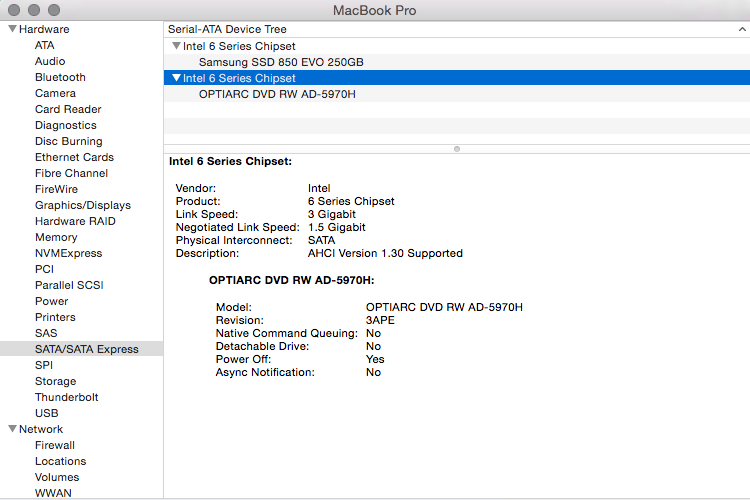Select Audio in the sidebar
Image resolution: width=750 pixels, height=500 pixels.
pyautogui.click(x=50, y=61)
